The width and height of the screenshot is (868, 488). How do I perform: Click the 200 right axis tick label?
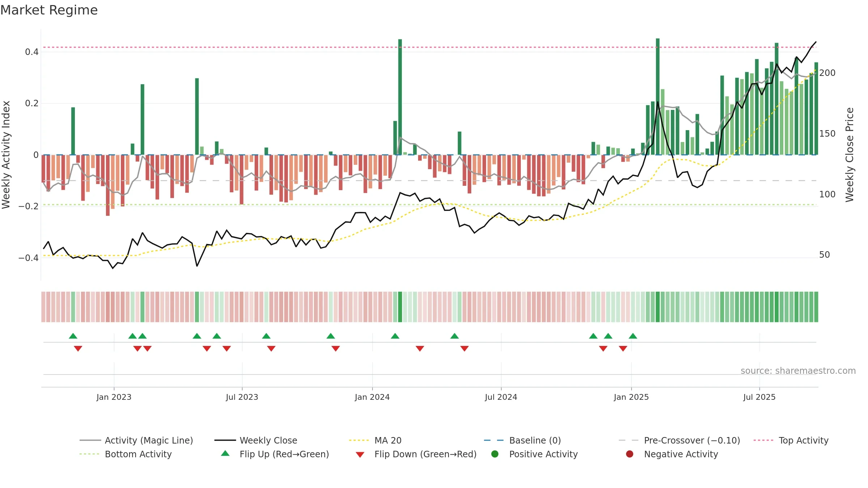tap(827, 73)
